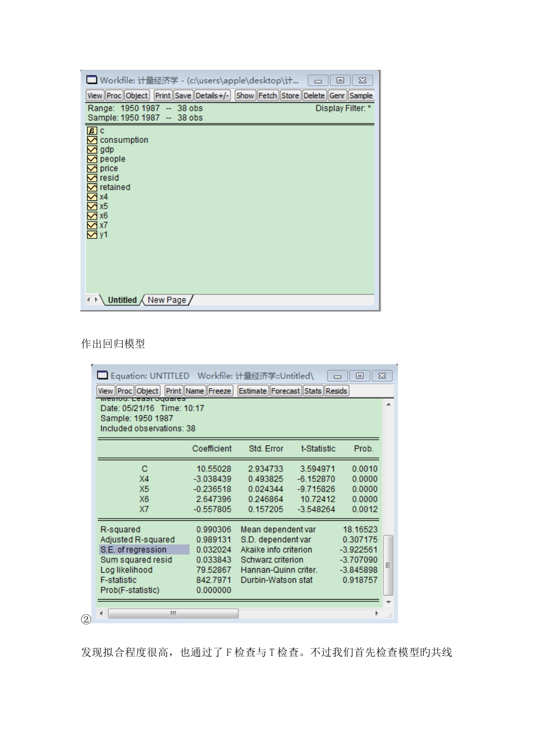Image resolution: width=534 pixels, height=756 pixels.
Task: Select the x4 series icon
Action: tap(92, 197)
